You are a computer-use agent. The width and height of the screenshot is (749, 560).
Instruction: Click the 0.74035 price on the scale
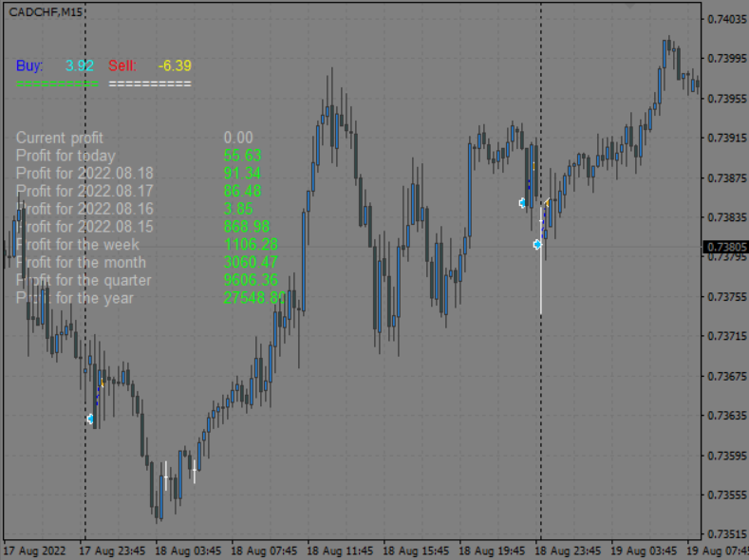point(724,19)
